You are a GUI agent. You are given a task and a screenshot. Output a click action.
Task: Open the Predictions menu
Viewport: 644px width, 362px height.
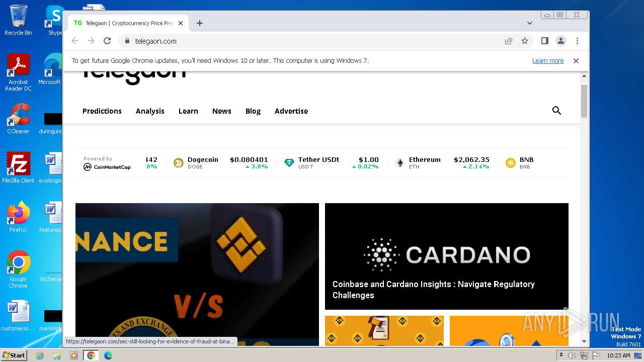[102, 111]
